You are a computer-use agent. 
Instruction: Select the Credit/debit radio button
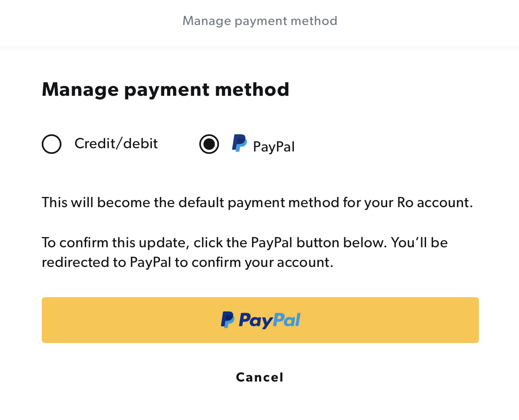pyautogui.click(x=52, y=144)
